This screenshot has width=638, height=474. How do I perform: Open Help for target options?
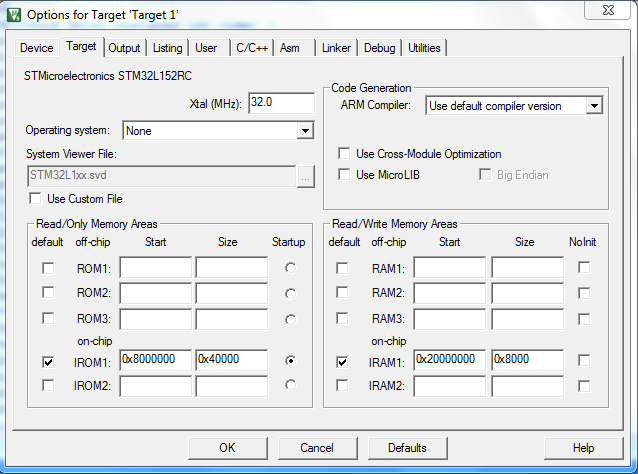coord(584,448)
